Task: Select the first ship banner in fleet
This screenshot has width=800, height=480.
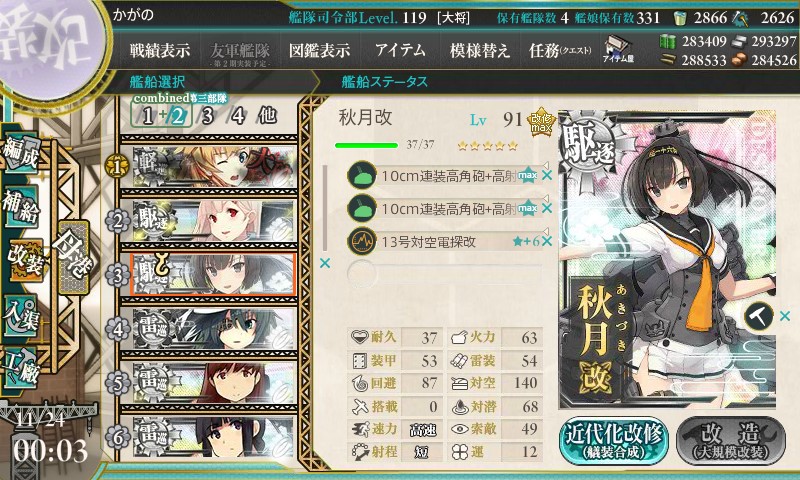Action: click(x=214, y=166)
